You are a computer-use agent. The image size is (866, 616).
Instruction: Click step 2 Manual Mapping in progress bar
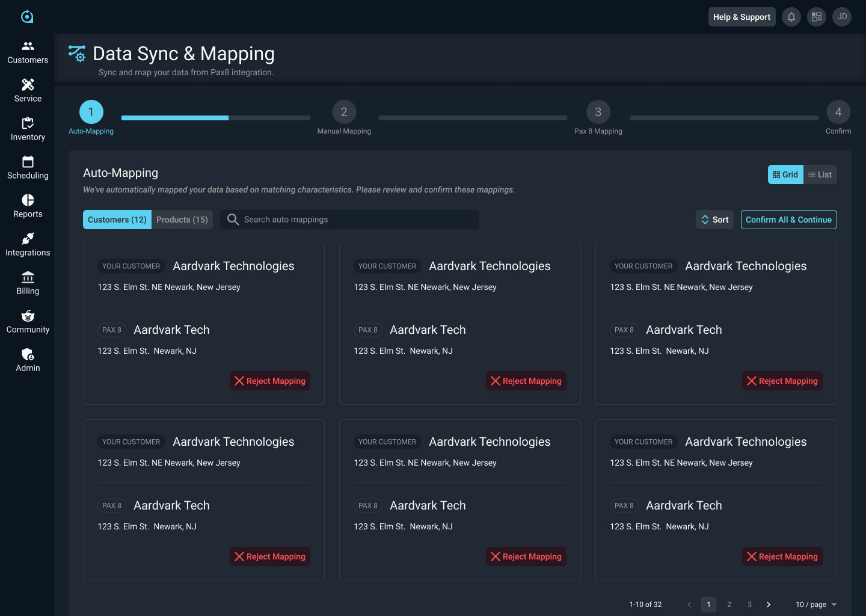[344, 112]
